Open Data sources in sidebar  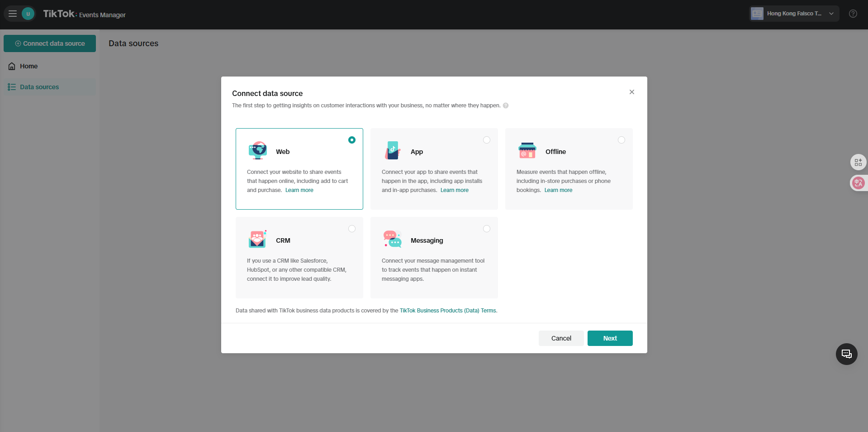pos(50,87)
